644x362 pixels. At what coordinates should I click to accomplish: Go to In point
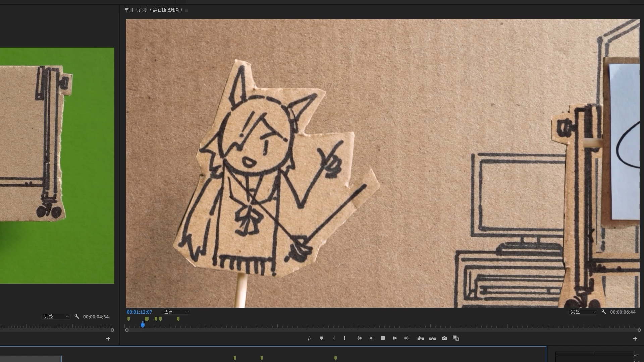(x=360, y=338)
